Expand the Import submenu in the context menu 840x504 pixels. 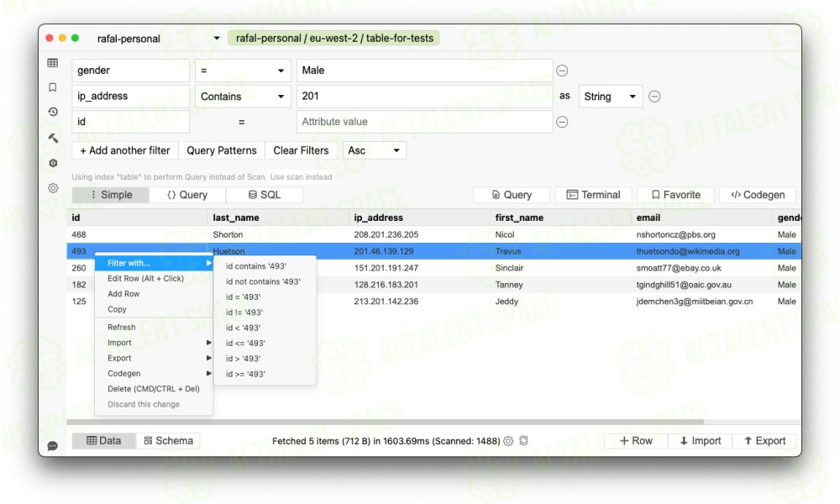pos(153,343)
